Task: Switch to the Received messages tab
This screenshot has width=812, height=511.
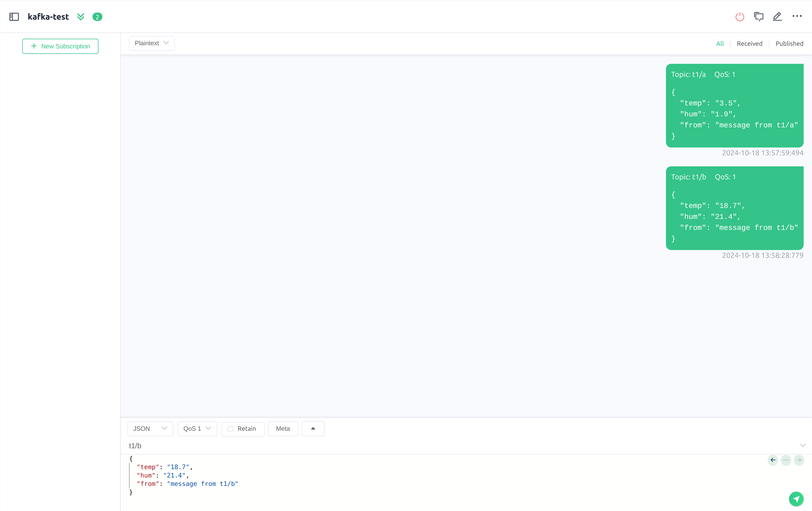Action: [750, 43]
